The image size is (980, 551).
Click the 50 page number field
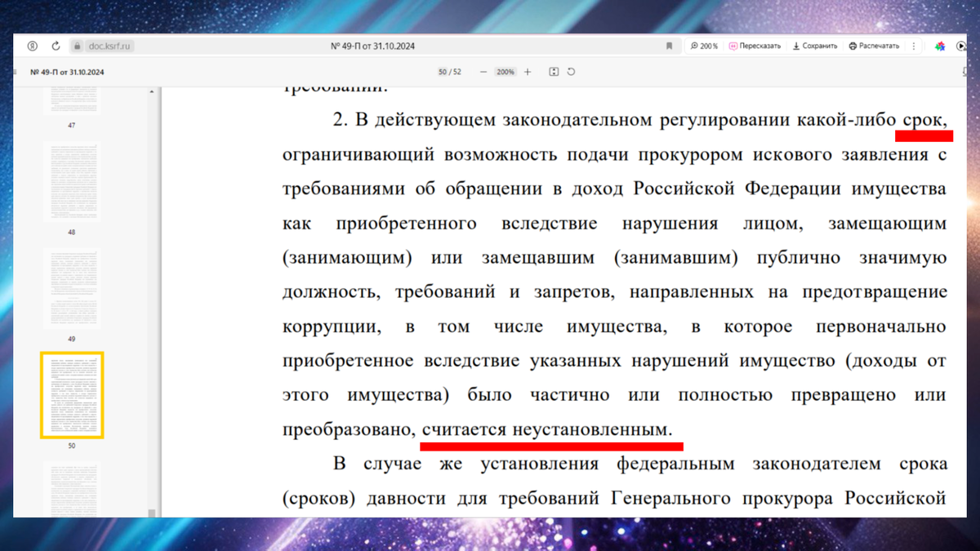[x=443, y=72]
